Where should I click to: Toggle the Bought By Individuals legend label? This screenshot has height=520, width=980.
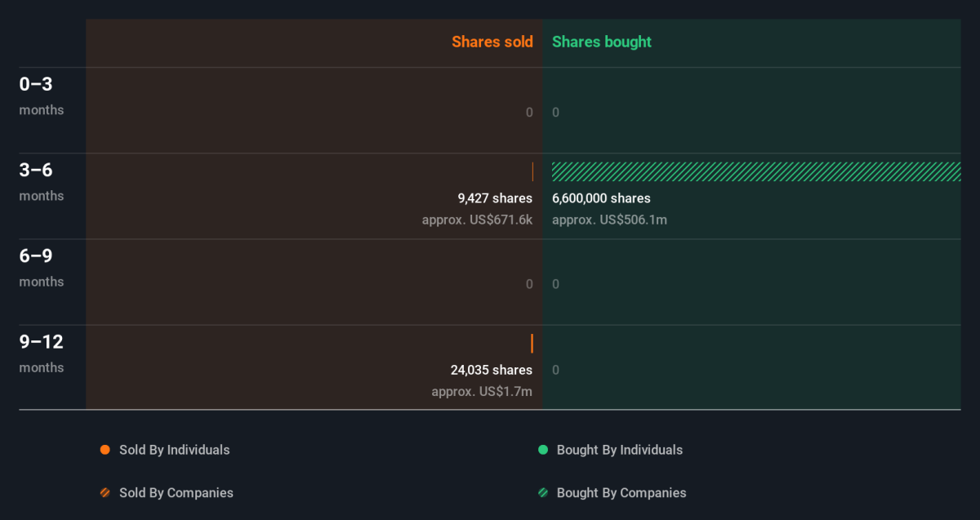[x=620, y=450]
